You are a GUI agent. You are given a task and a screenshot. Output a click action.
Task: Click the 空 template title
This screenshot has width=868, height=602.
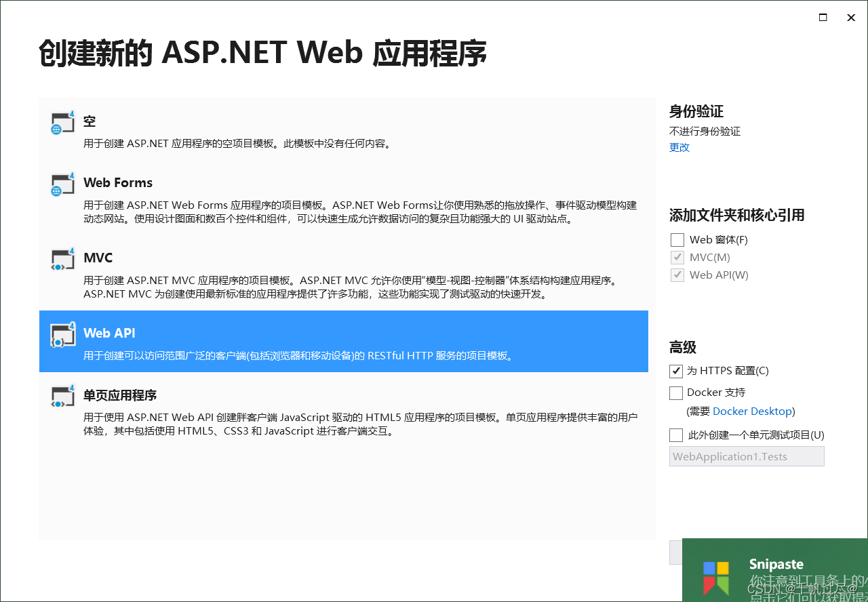[90, 121]
